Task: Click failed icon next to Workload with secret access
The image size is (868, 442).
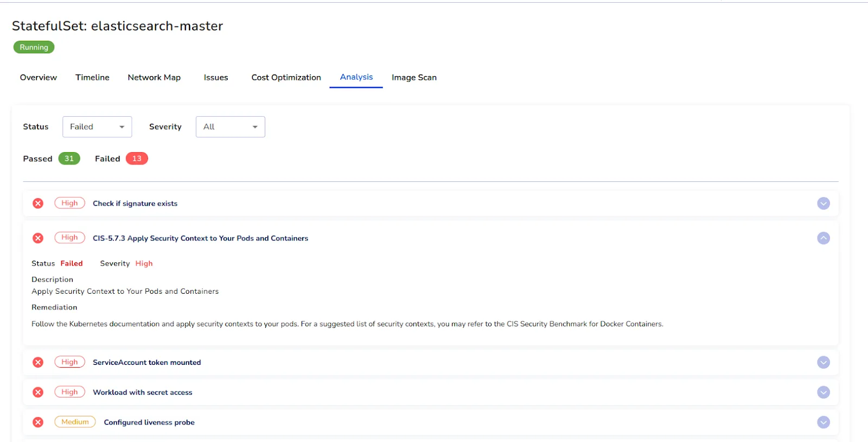Action: [38, 392]
